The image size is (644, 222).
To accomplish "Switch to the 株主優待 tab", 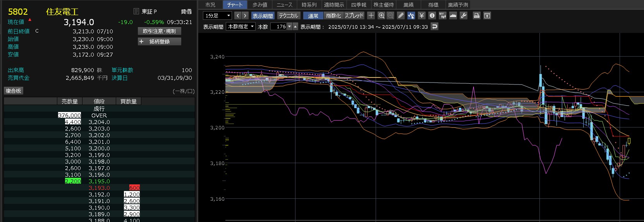I will click(383, 5).
